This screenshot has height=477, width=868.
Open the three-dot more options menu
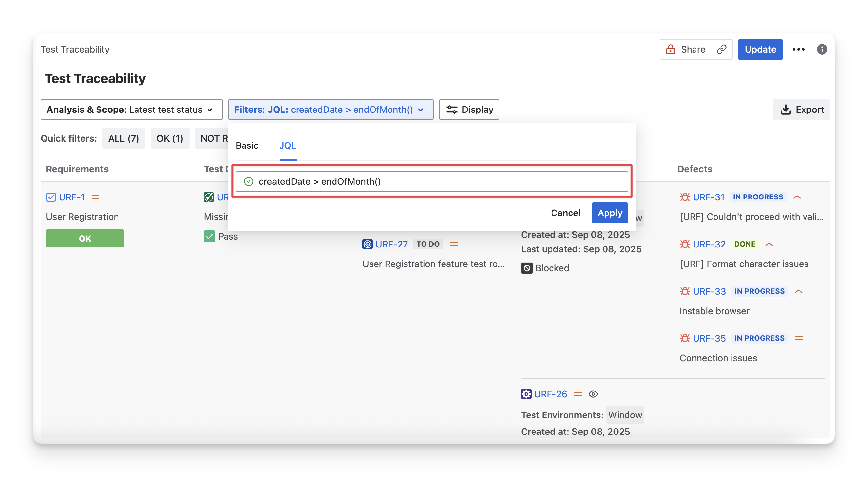(798, 49)
